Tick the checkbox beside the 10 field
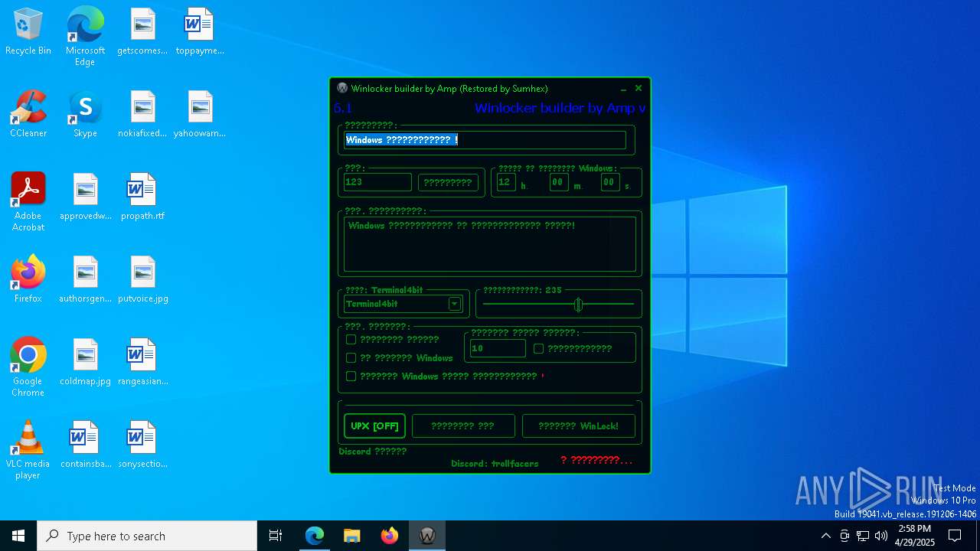This screenshot has width=980, height=551. [x=538, y=349]
